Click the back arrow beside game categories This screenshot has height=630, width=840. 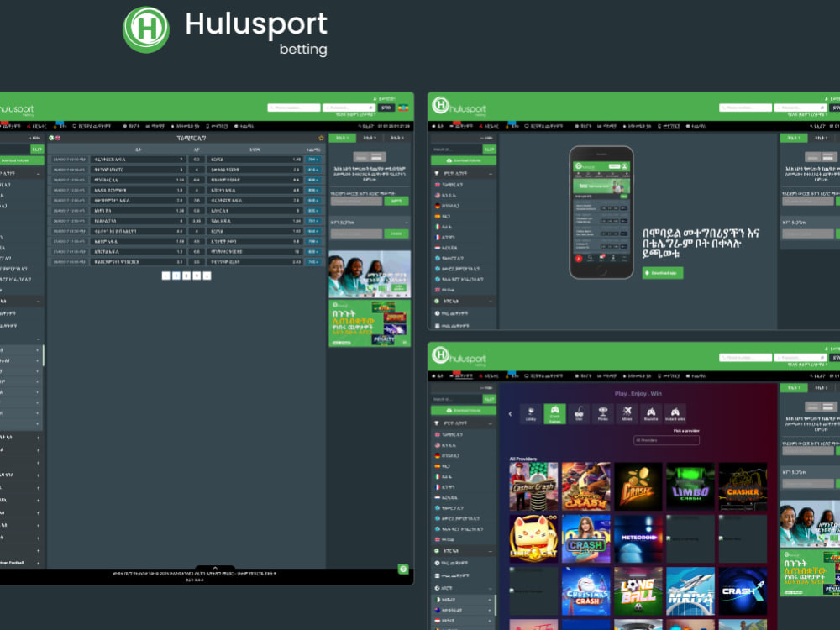(x=510, y=413)
